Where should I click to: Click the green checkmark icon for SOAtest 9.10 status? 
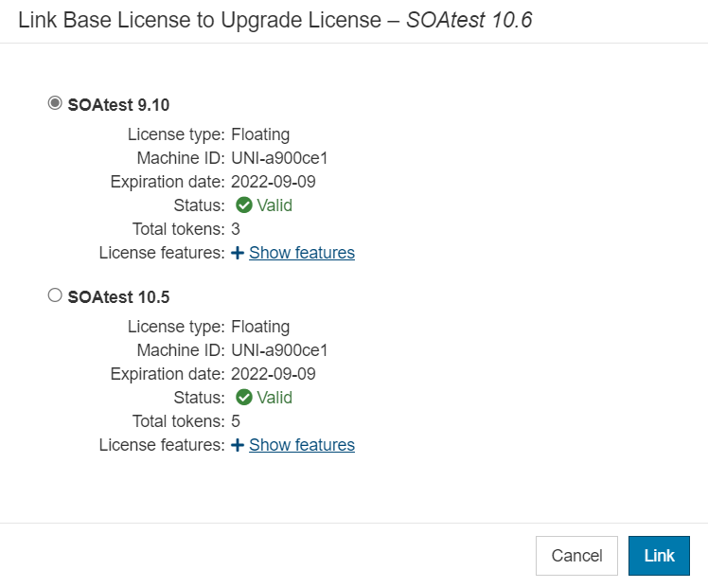(244, 205)
